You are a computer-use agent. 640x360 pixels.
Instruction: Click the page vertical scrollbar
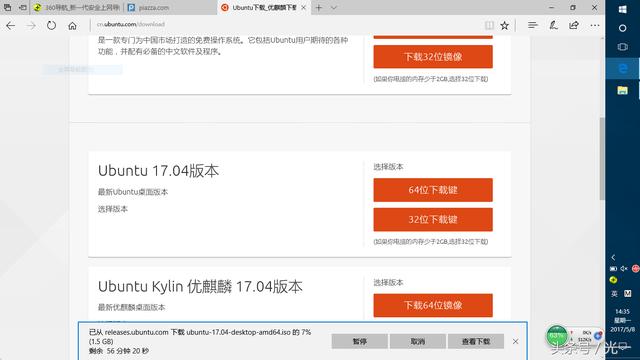(602, 158)
